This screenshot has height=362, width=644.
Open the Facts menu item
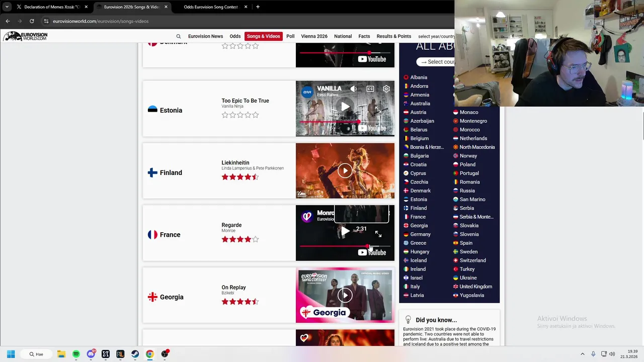pyautogui.click(x=364, y=36)
